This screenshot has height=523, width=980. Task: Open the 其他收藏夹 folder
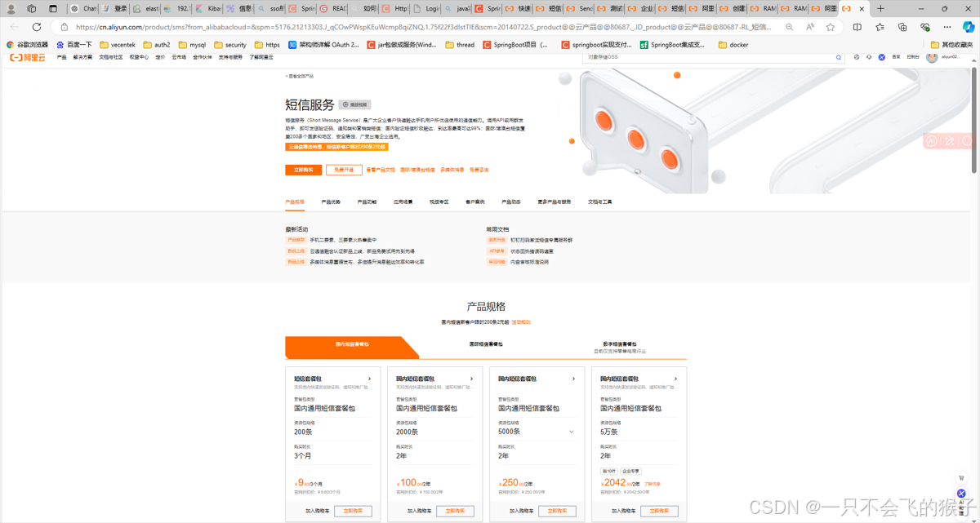tap(951, 45)
